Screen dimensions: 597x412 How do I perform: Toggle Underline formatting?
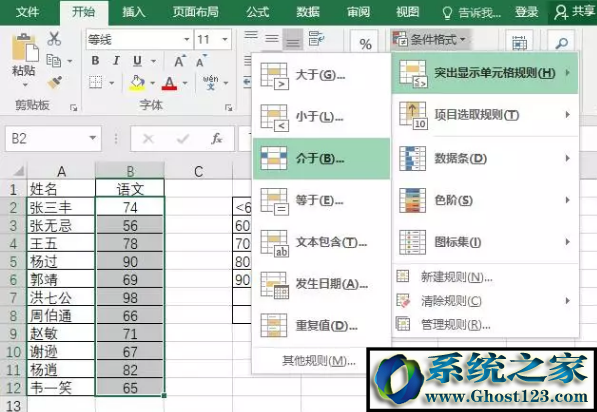pos(137,61)
